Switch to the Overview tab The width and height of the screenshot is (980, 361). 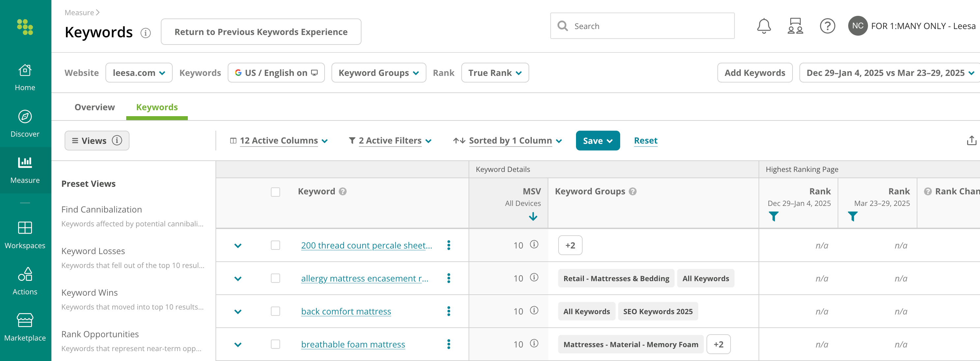click(94, 107)
